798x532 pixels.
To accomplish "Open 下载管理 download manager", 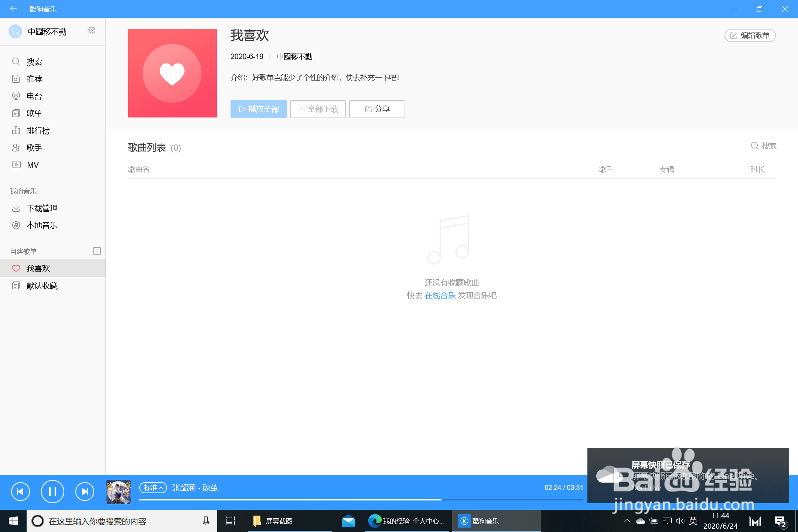I will 42,208.
